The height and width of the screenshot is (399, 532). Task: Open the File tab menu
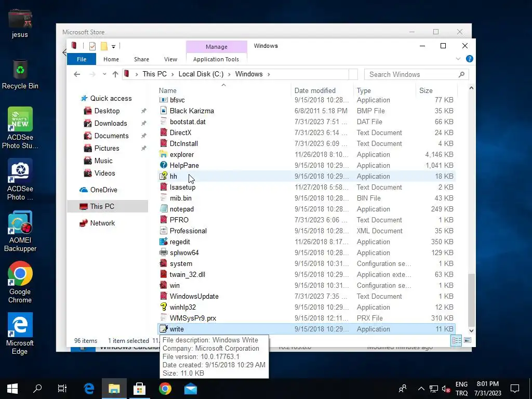pos(82,59)
